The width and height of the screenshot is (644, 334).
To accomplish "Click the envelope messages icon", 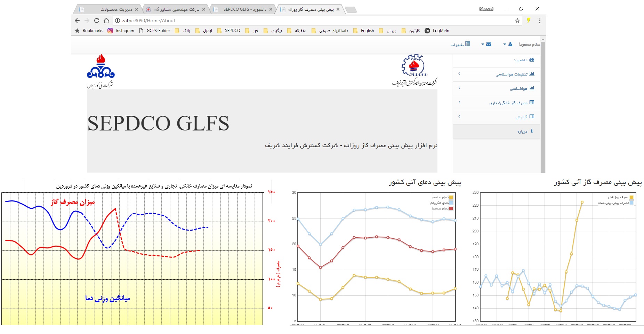I will [x=489, y=44].
